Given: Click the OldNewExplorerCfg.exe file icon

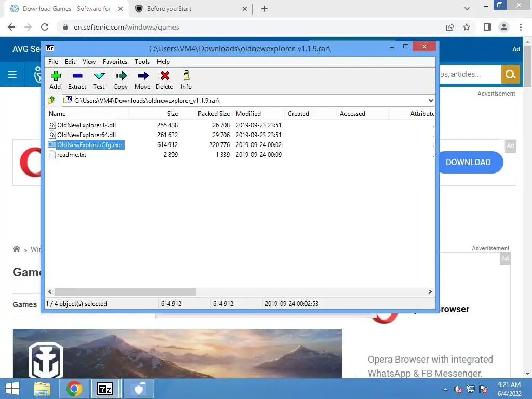Looking at the screenshot, I should click(x=52, y=144).
